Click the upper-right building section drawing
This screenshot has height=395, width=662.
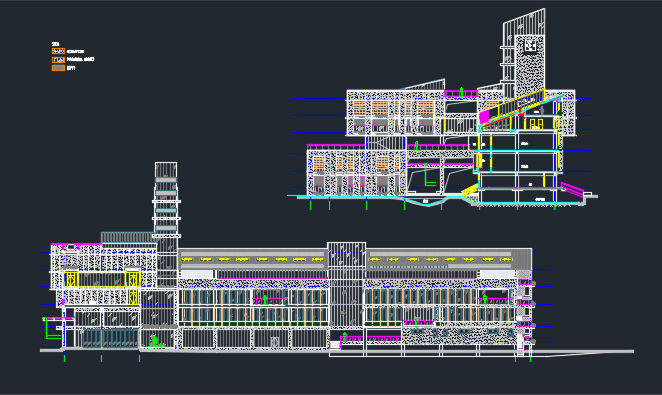[442, 109]
